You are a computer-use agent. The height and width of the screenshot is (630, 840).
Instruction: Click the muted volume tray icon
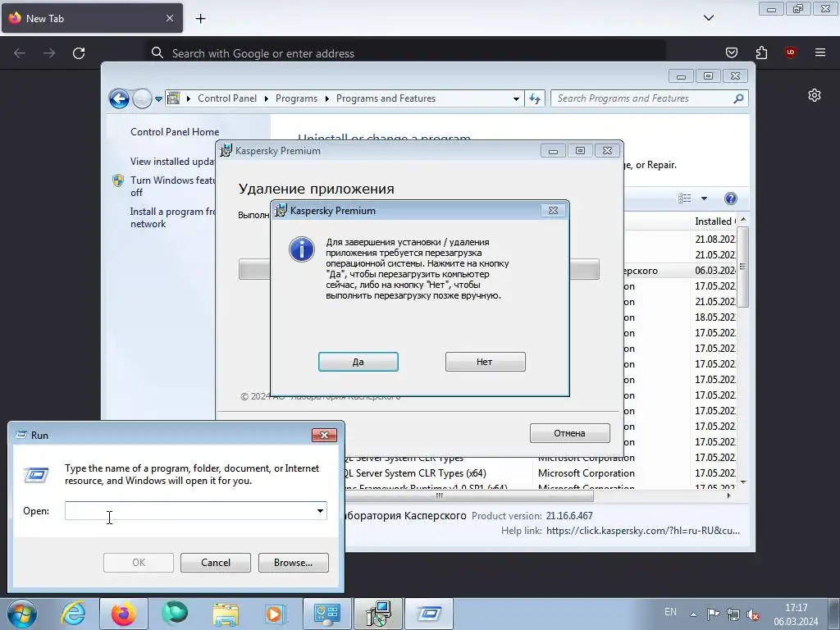tap(753, 614)
